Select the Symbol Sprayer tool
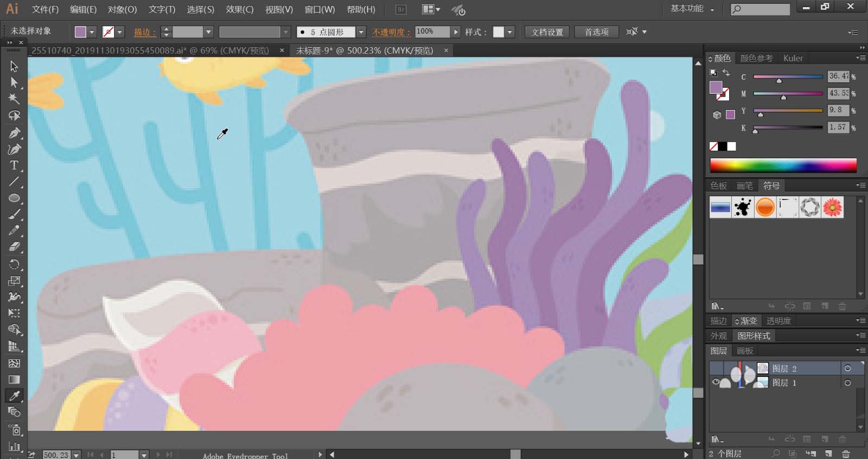The width and height of the screenshot is (868, 459). coord(14,430)
